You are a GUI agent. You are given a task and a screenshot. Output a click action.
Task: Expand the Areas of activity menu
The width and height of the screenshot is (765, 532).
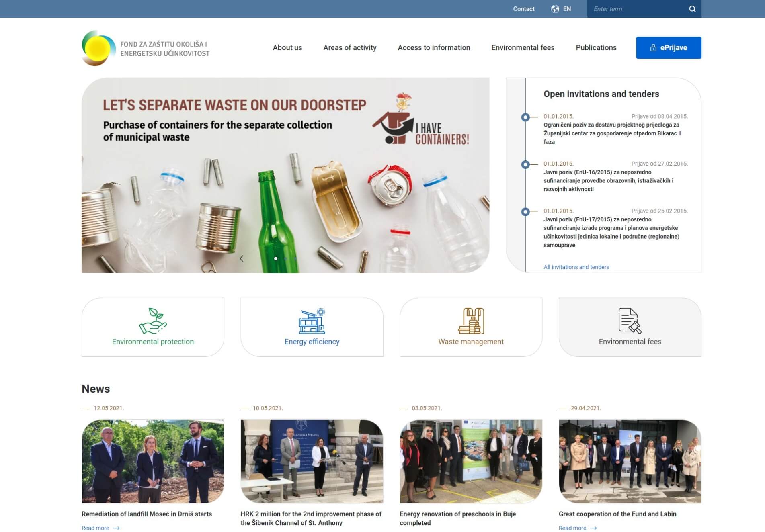[x=350, y=48]
